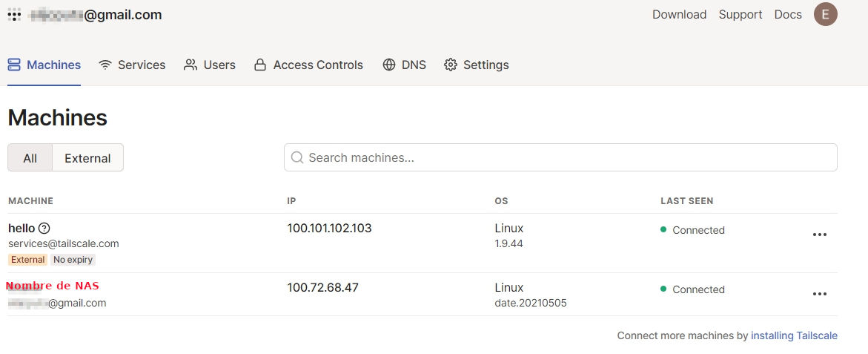This screenshot has height=354, width=868.
Task: Open the user avatar menu labeled E
Action: (825, 14)
